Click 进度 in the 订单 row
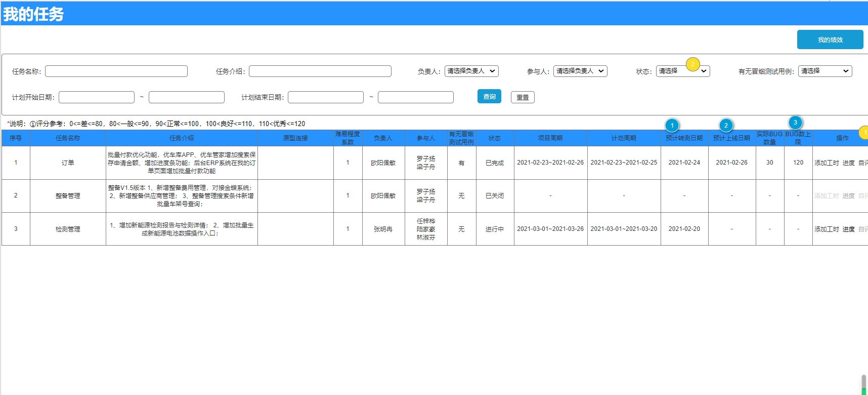 pyautogui.click(x=848, y=163)
